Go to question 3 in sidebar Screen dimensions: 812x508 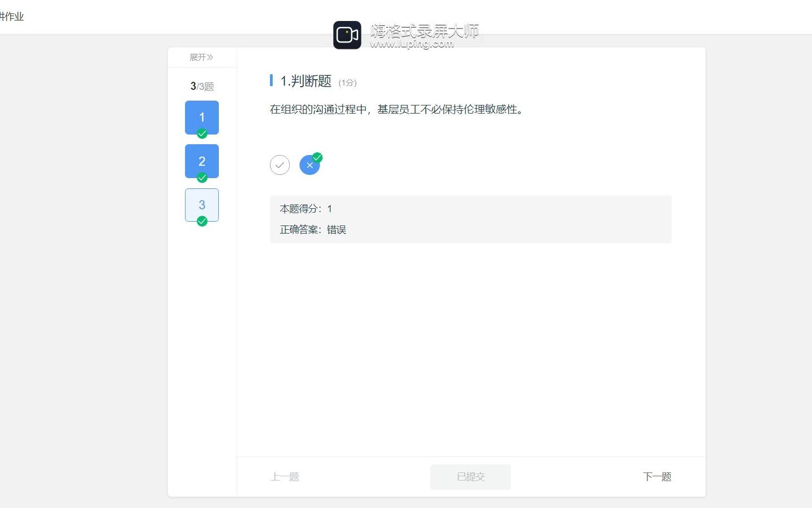[202, 205]
